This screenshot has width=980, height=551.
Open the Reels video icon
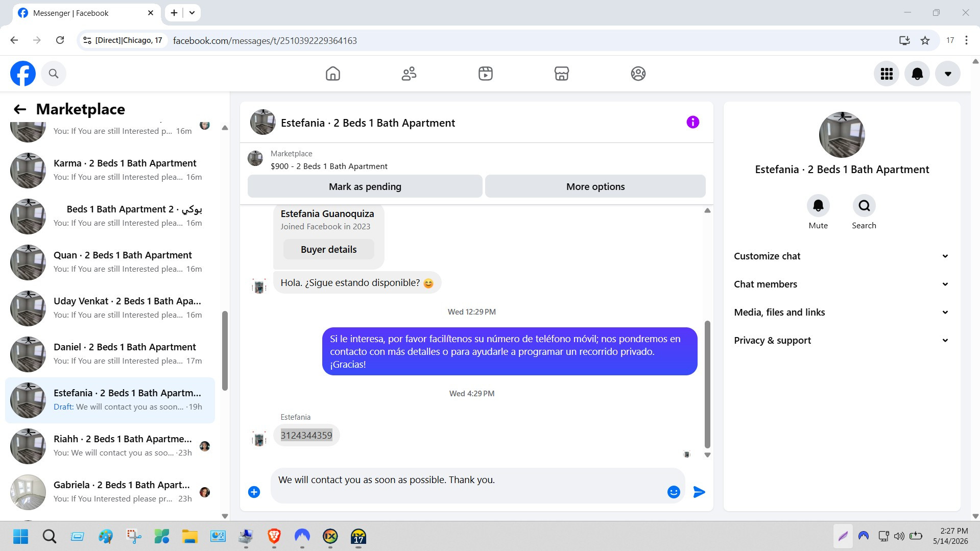pyautogui.click(x=486, y=74)
